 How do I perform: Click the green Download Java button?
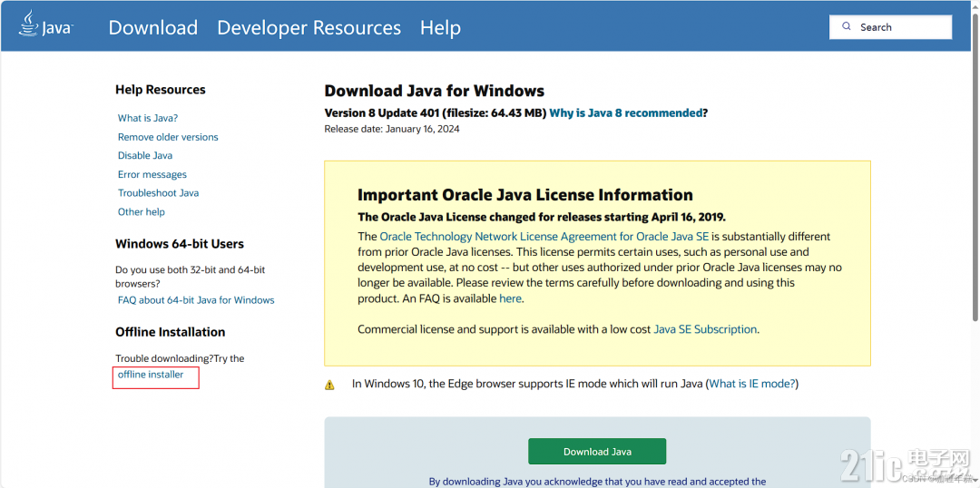pos(597,451)
